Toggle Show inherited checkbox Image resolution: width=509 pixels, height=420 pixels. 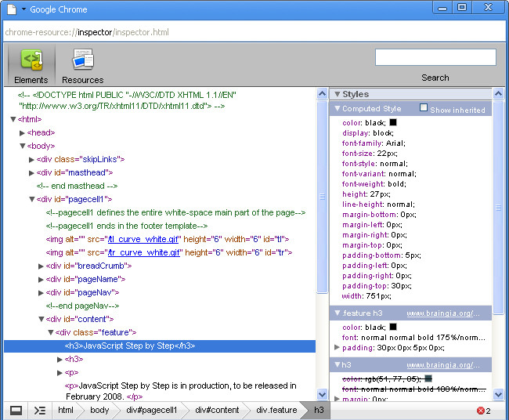pyautogui.click(x=424, y=107)
